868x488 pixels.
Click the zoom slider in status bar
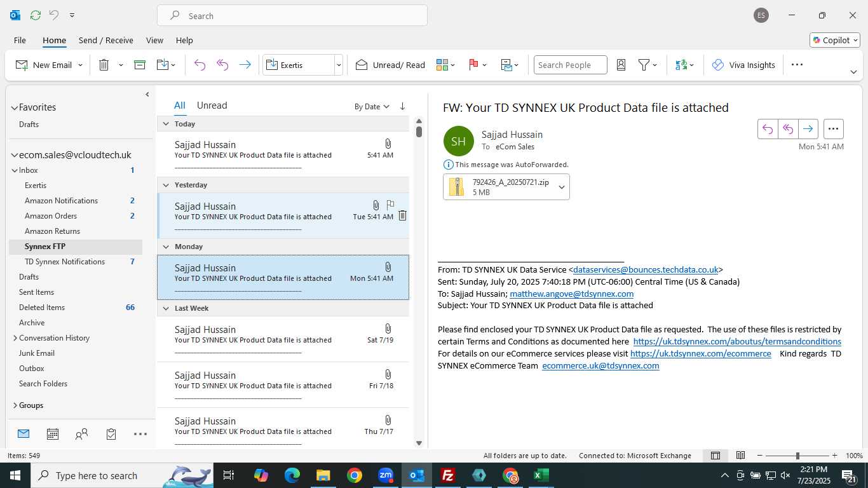797,456
